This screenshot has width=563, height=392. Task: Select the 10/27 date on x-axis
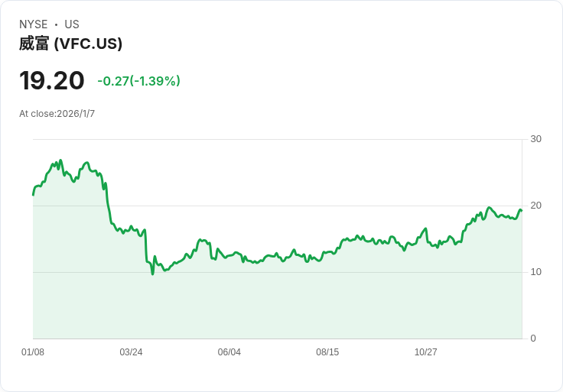pyautogui.click(x=425, y=352)
